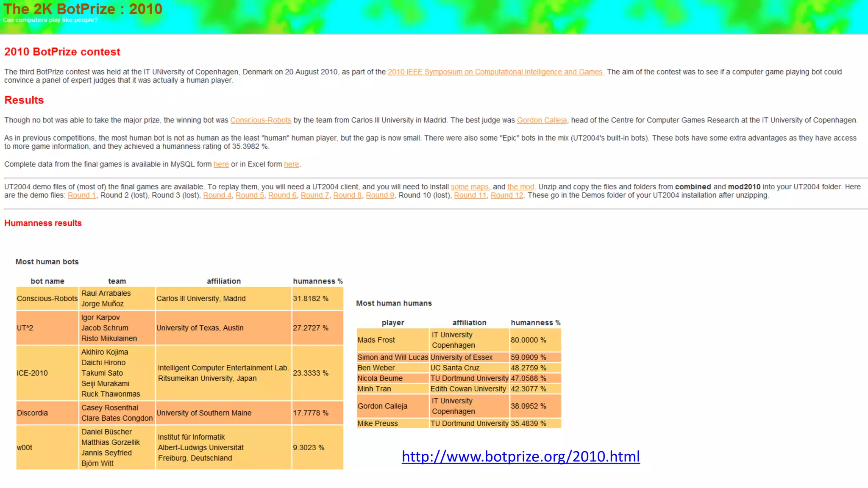868x488 pixels.
Task: Click the 'Most human bots' table title
Action: coord(47,262)
